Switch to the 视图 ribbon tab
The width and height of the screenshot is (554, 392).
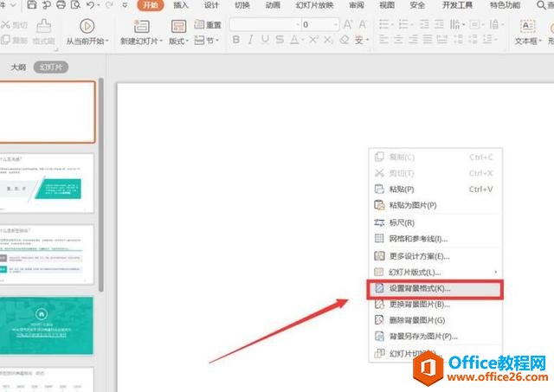(x=387, y=5)
